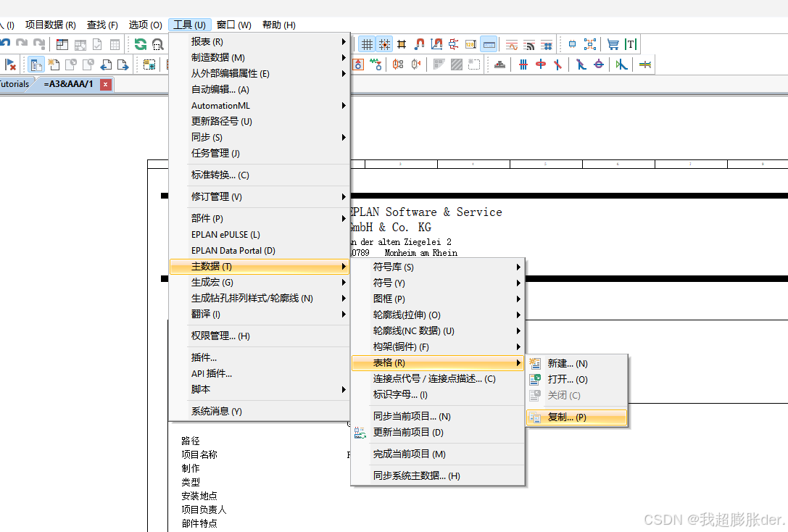Click the red and blue connection-symbol icon

tap(453, 44)
